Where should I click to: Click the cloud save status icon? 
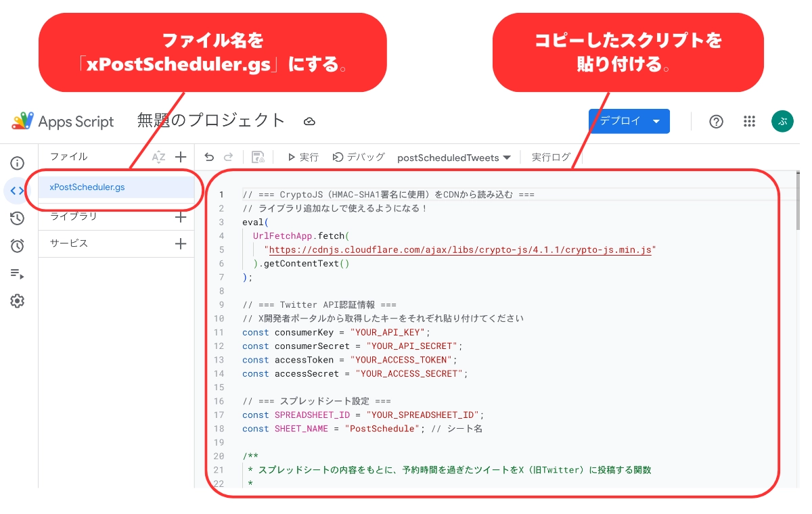tap(309, 122)
